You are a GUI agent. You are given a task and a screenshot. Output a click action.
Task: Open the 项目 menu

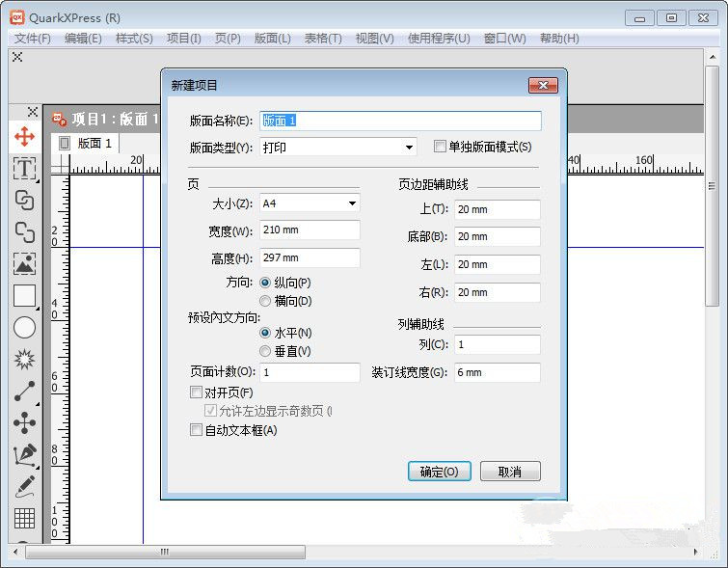184,38
